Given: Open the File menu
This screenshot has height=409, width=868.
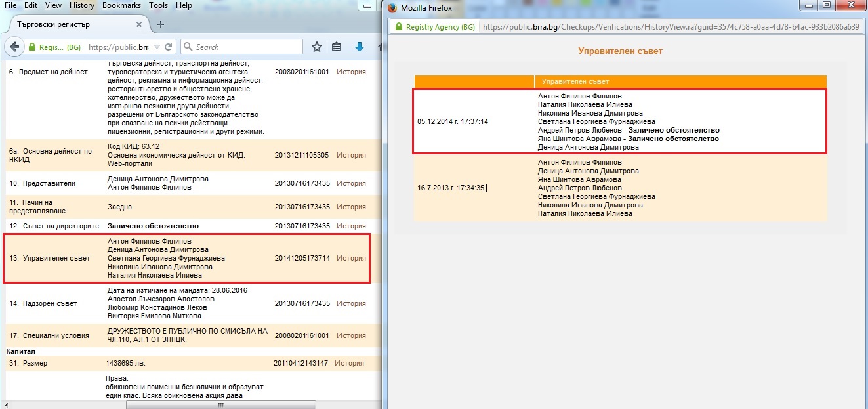Looking at the screenshot, I should 10,5.
